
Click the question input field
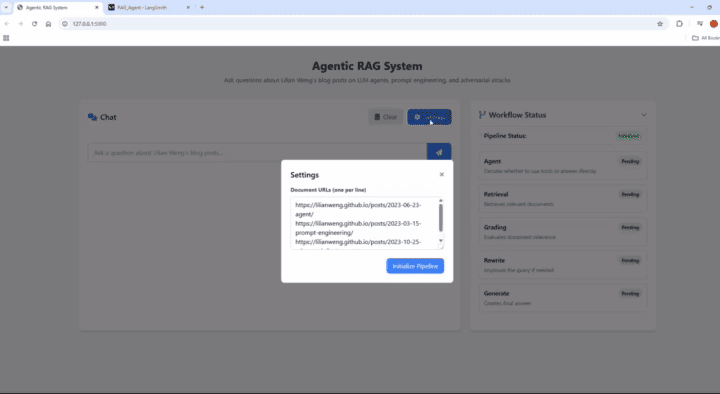click(257, 152)
